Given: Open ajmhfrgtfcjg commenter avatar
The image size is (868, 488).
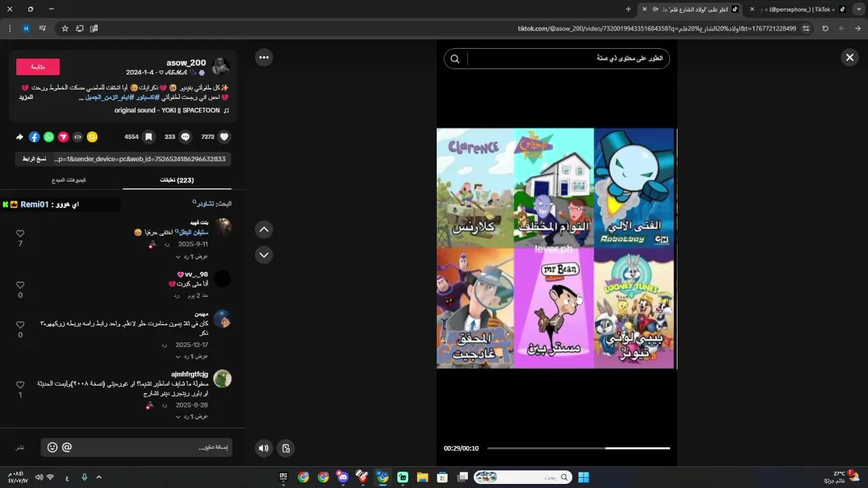Looking at the screenshot, I should [x=222, y=379].
